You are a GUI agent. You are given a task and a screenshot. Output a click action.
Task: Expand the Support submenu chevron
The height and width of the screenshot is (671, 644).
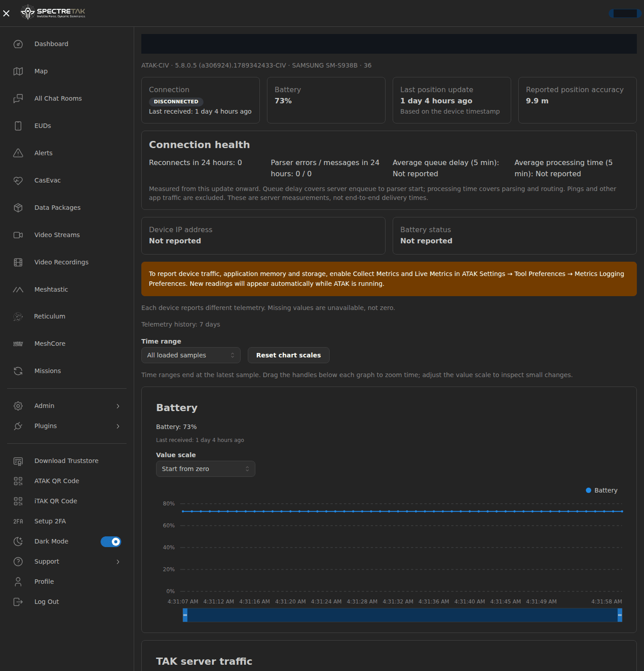coord(118,561)
